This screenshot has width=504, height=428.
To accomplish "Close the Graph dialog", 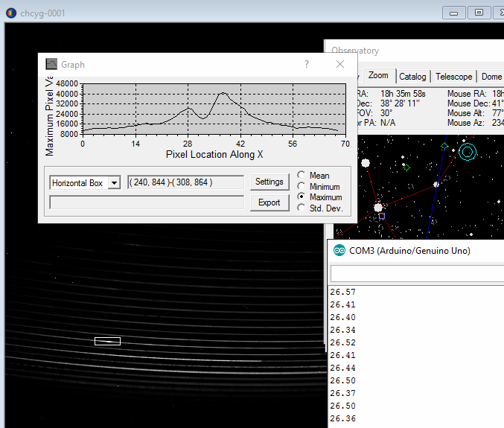I will 340,65.
